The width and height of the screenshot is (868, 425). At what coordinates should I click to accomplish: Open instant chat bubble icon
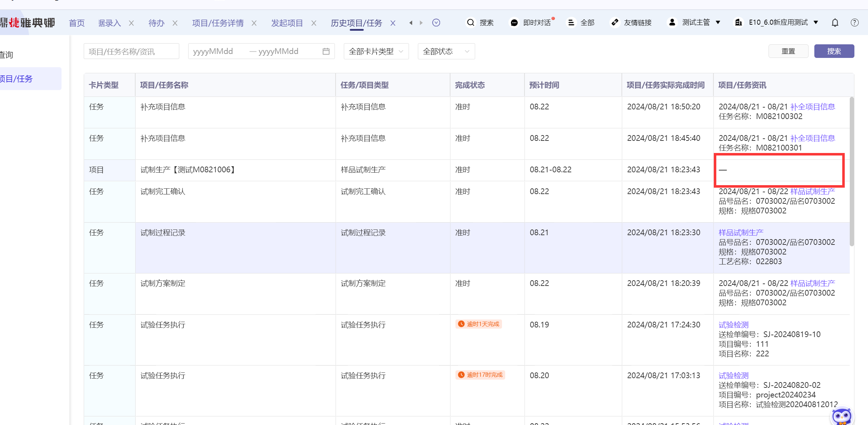point(514,23)
